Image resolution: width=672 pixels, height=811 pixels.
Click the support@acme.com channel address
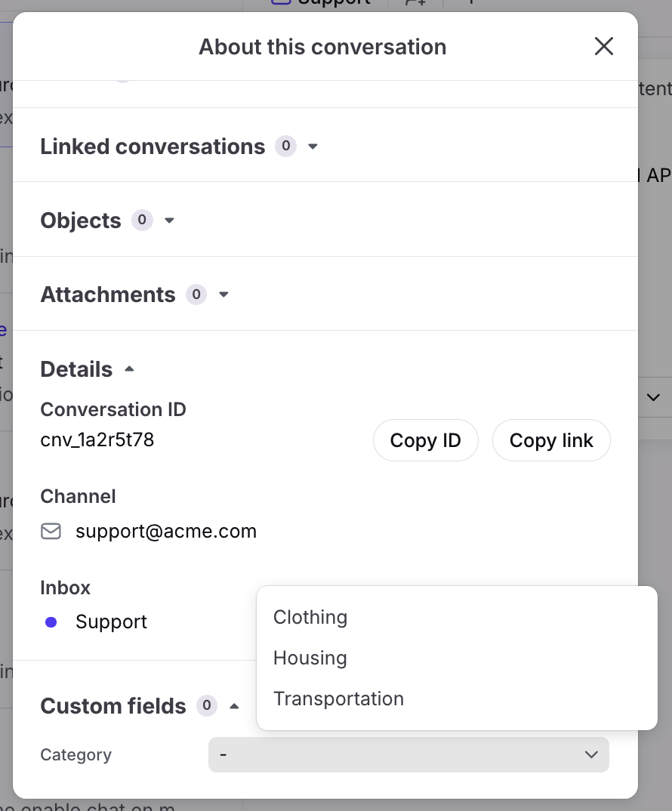point(166,532)
